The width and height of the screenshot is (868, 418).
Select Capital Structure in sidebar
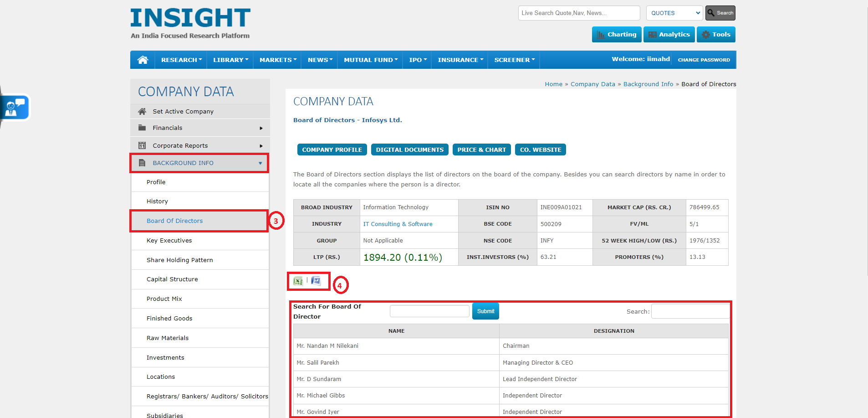coord(200,279)
